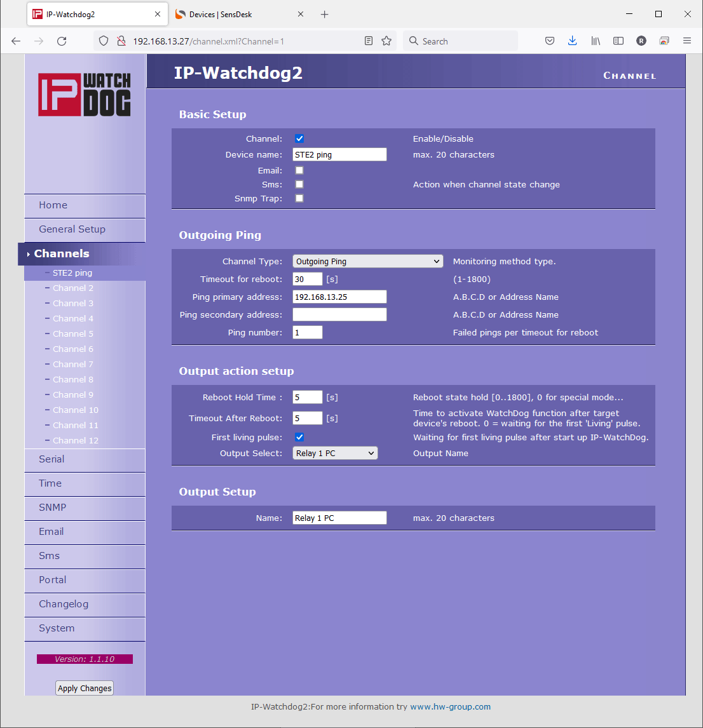Uncheck the First living pulse checkbox
The image size is (703, 728).
[299, 437]
